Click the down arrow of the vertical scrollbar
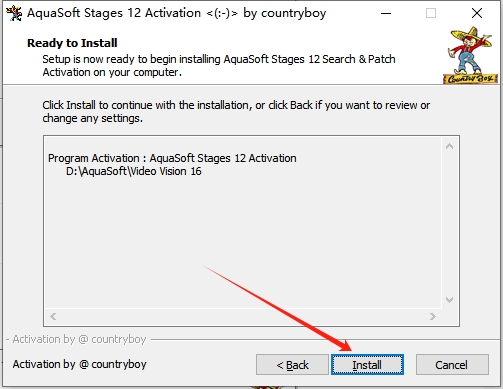 [449, 300]
